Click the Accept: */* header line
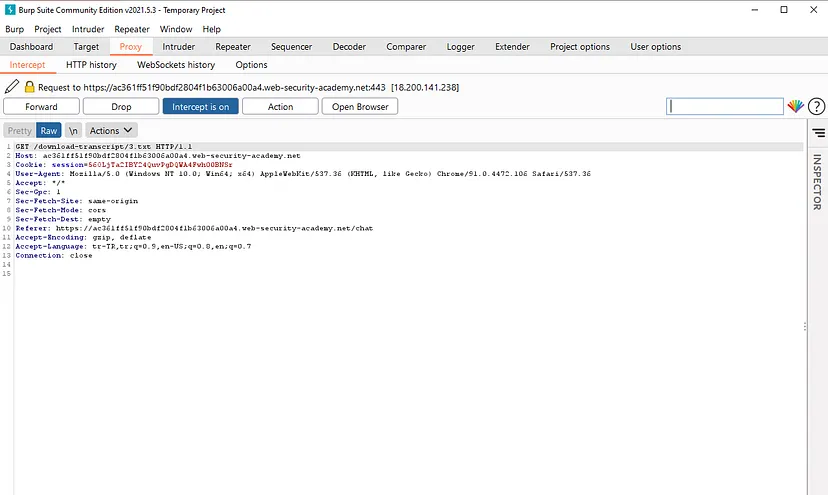 tap(40, 182)
